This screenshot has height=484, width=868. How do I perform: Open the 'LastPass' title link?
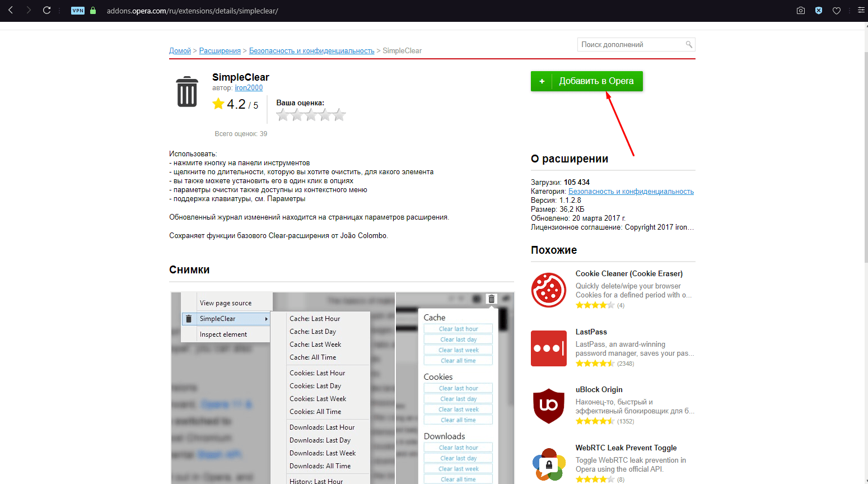point(591,332)
